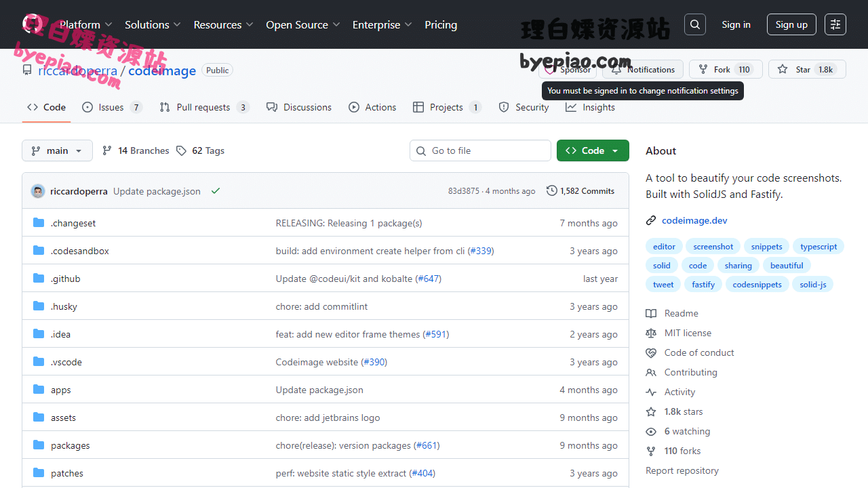868x488 pixels.
Task: Open pull request #339 link
Action: click(x=481, y=251)
